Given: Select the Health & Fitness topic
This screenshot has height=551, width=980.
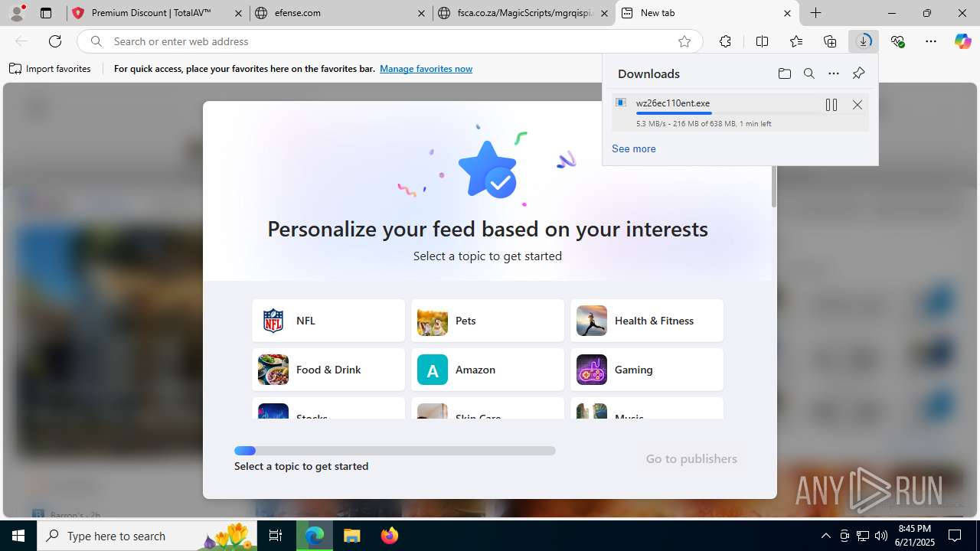Looking at the screenshot, I should [x=647, y=321].
